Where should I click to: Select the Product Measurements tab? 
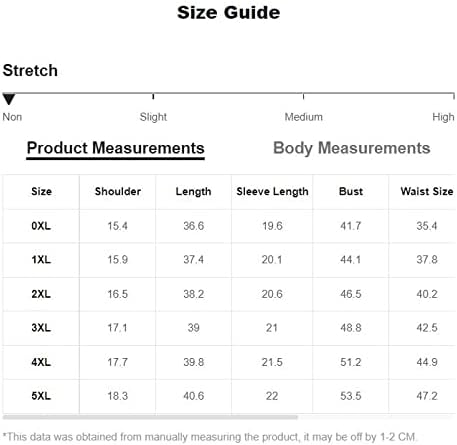pyautogui.click(x=115, y=148)
